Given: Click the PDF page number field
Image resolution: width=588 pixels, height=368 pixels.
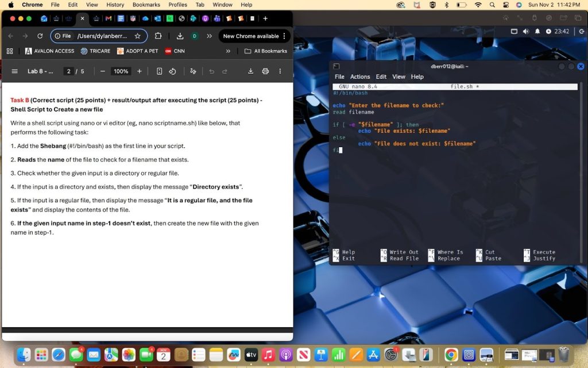Looking at the screenshot, I should [x=68, y=71].
